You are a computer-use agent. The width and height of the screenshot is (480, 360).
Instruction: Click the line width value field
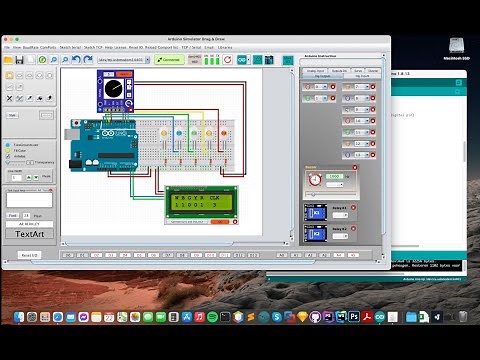click(x=16, y=178)
